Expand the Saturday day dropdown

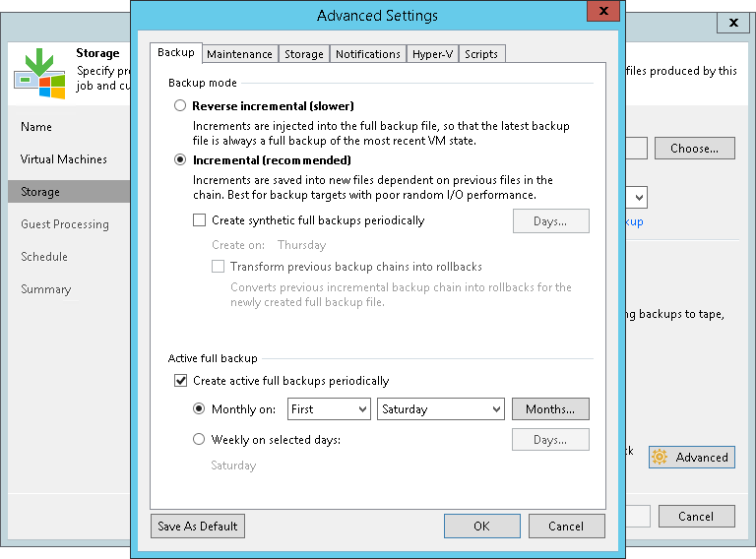440,409
